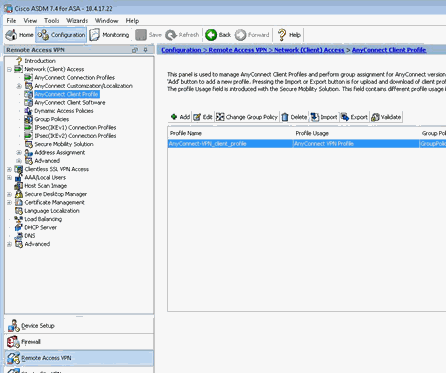Image resolution: width=446 pixels, height=373 pixels.
Task: Click the Load Balancing icon
Action: tap(18, 219)
